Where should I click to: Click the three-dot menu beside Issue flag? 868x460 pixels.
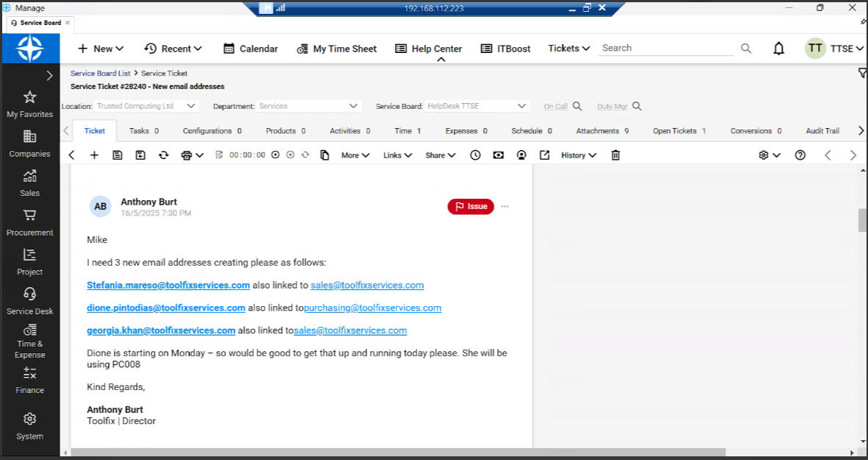(x=505, y=207)
